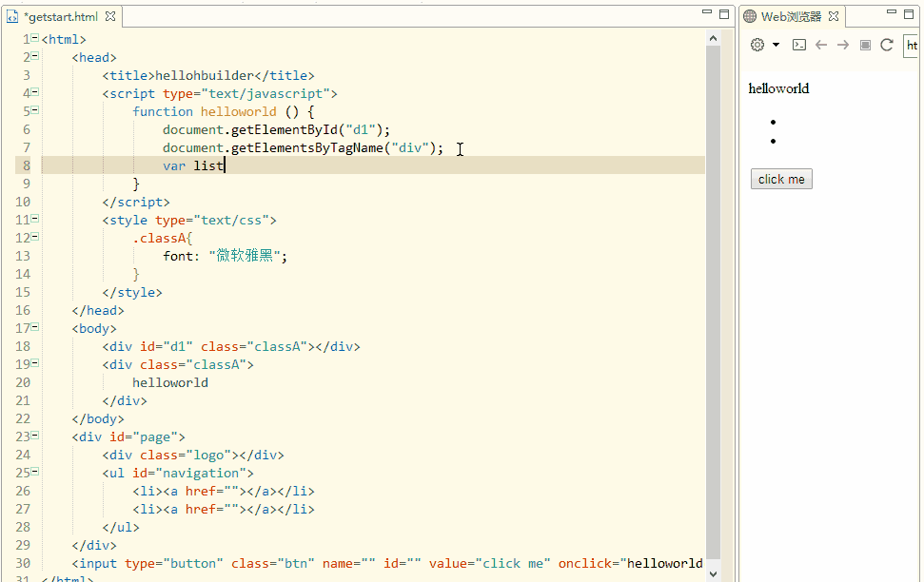924x582 pixels.
Task: Collapse the head tag fold on line 2
Action: click(35, 56)
